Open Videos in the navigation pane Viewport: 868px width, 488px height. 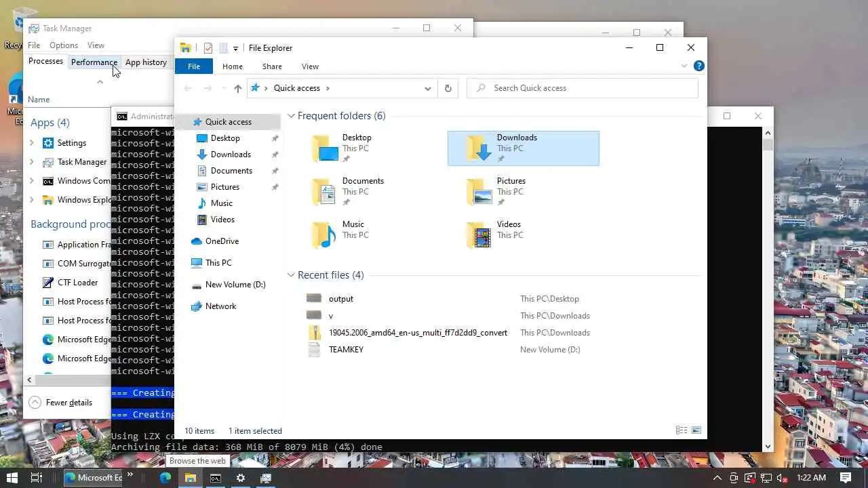[222, 220]
